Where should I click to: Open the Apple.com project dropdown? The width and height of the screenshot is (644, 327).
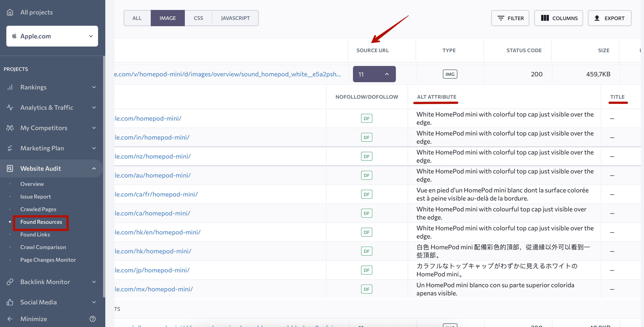pos(52,36)
